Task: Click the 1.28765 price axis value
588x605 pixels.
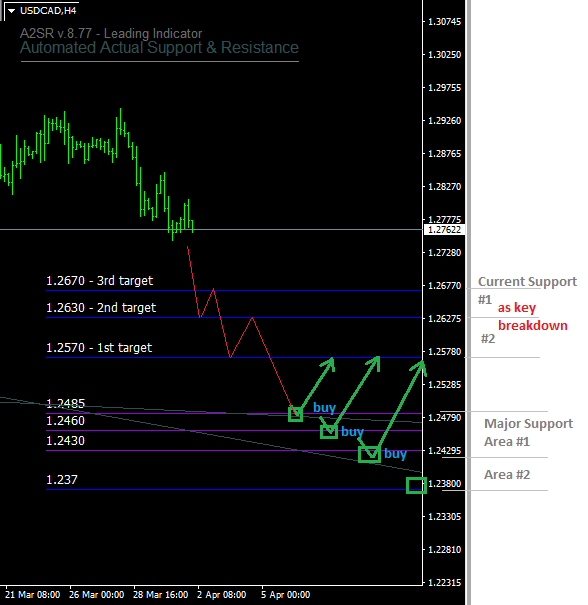Action: click(x=444, y=154)
